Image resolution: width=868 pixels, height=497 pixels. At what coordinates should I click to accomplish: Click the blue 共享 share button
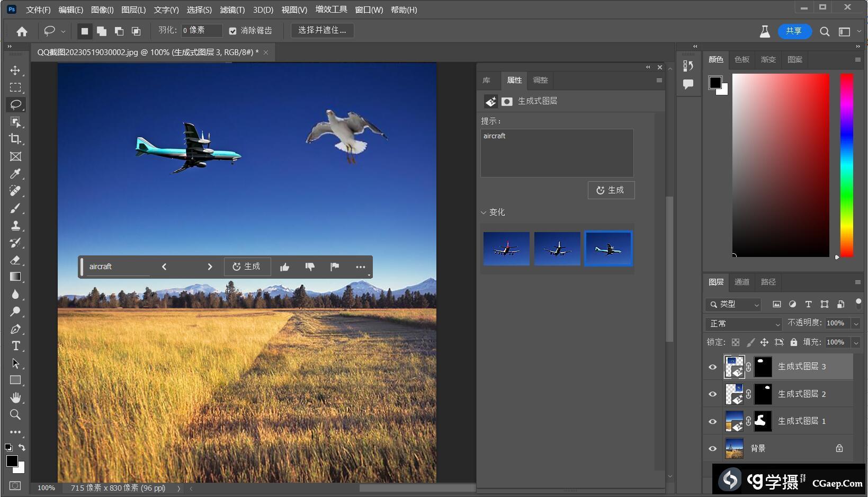pos(793,31)
